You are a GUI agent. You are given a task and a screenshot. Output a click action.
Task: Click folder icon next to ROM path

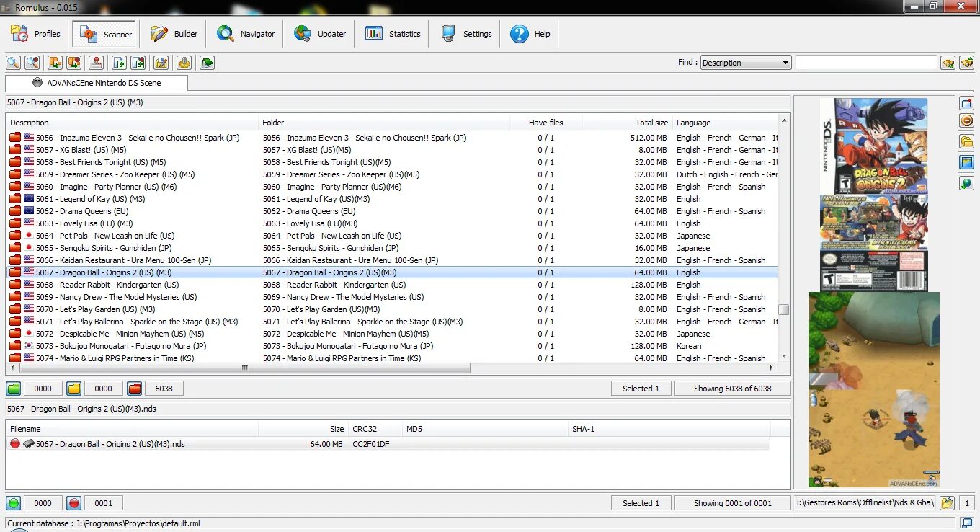point(948,503)
